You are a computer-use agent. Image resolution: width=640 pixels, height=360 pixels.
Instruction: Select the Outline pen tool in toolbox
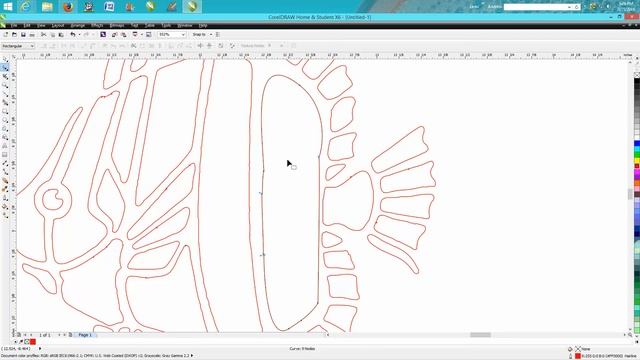click(5, 198)
